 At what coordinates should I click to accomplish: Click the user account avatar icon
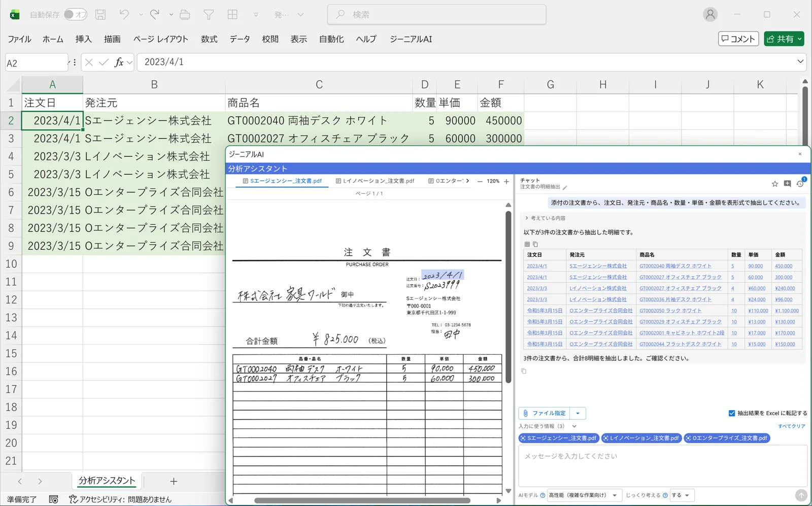710,15
